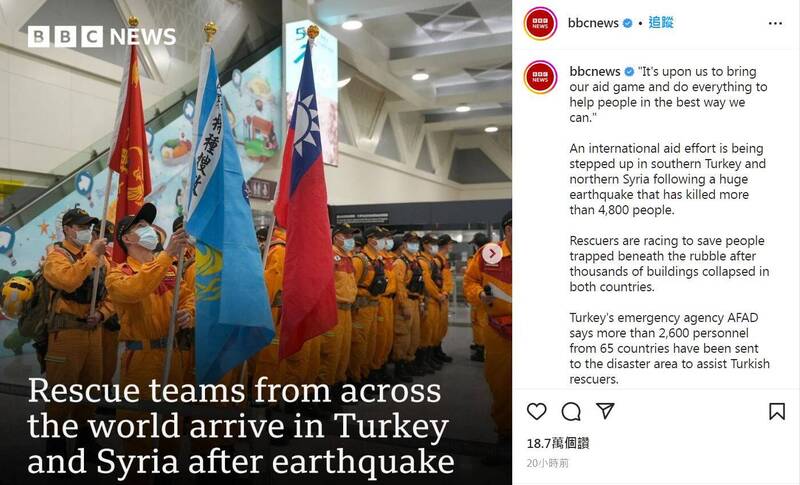Click the caption quote about the aid game
Image resolution: width=800 pixels, height=485 pixels.
(x=668, y=94)
